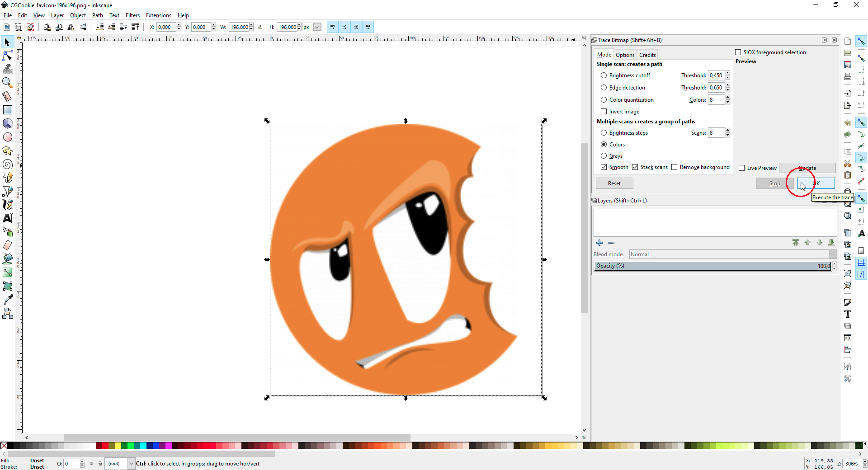This screenshot has height=470, width=868.
Task: Open the Filters menu
Action: [x=132, y=15]
